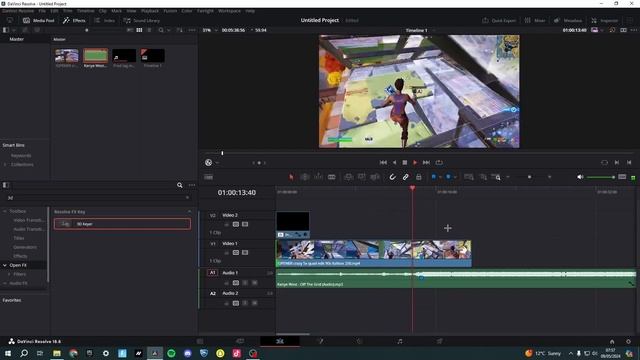Switch to the Cut page tab
640x360 pixels.
tap(240, 341)
